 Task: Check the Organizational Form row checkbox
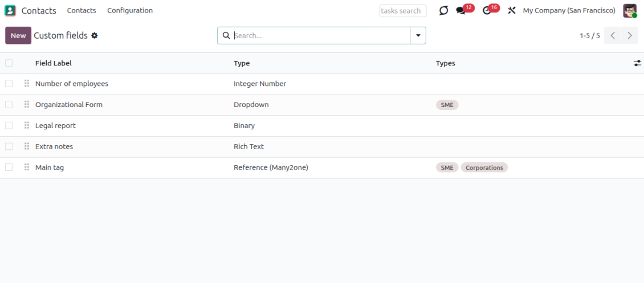9,105
